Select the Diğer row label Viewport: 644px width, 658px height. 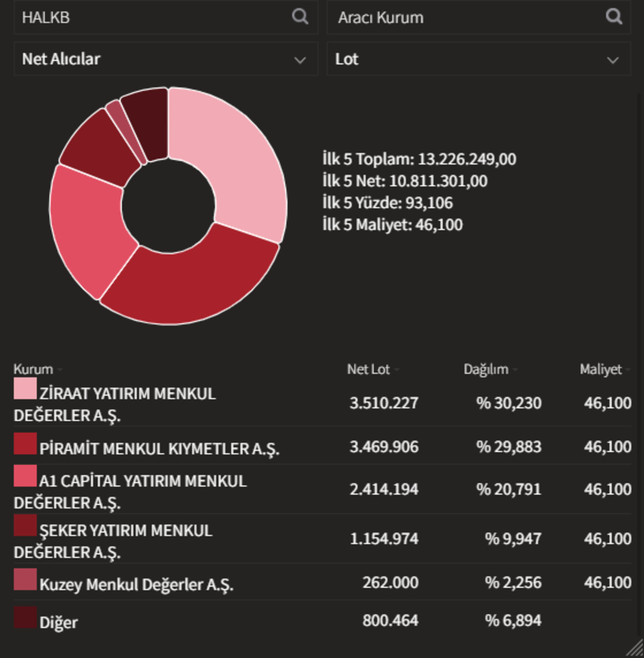pos(58,623)
